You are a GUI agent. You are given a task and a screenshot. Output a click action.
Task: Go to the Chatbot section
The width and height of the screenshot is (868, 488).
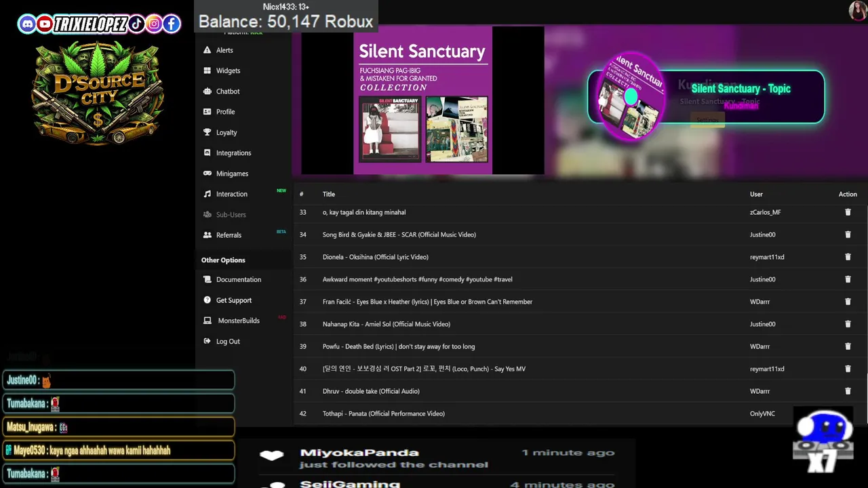(228, 91)
